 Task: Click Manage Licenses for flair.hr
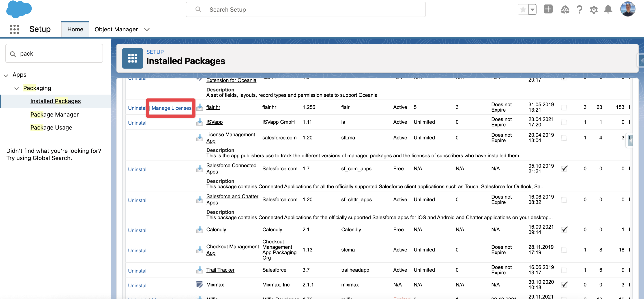[172, 108]
